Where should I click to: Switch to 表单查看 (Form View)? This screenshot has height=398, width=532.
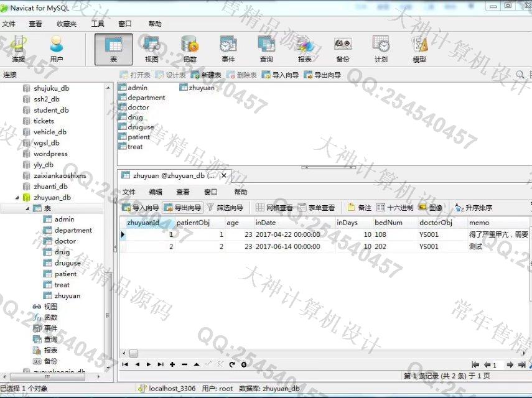coord(316,208)
